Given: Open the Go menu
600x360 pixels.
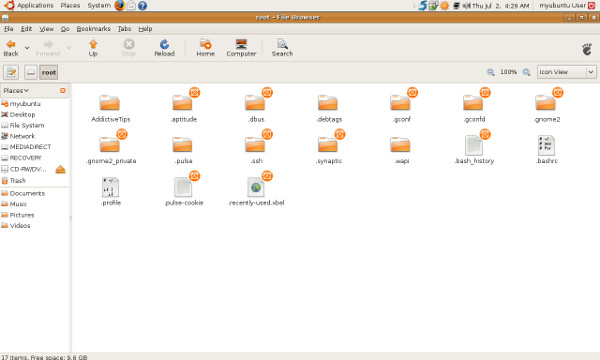Looking at the screenshot, I should (x=65, y=29).
